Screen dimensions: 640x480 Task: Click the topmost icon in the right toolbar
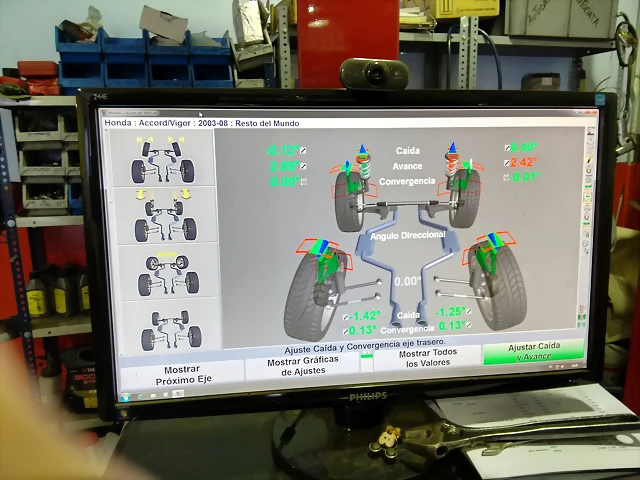[591, 131]
